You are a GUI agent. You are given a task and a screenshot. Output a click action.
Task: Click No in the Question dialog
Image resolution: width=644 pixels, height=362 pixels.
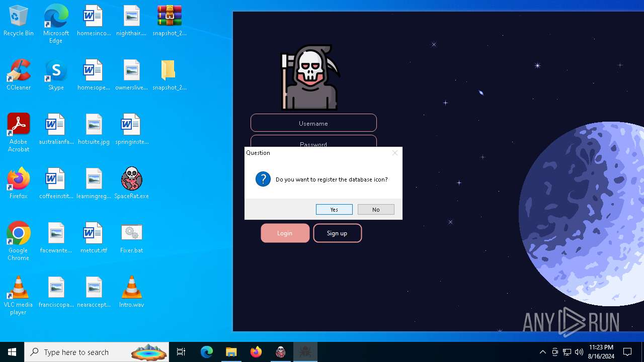click(x=376, y=210)
